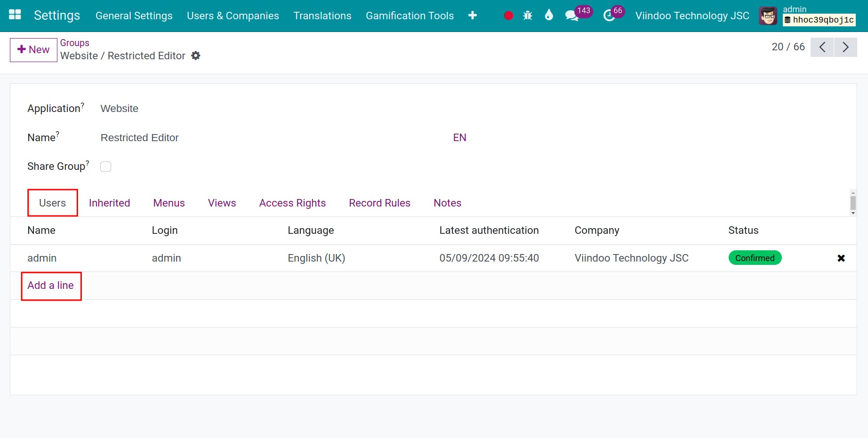Image resolution: width=868 pixels, height=438 pixels.
Task: Click Viindoo Technology JSC cell in admin row
Action: pyautogui.click(x=631, y=258)
